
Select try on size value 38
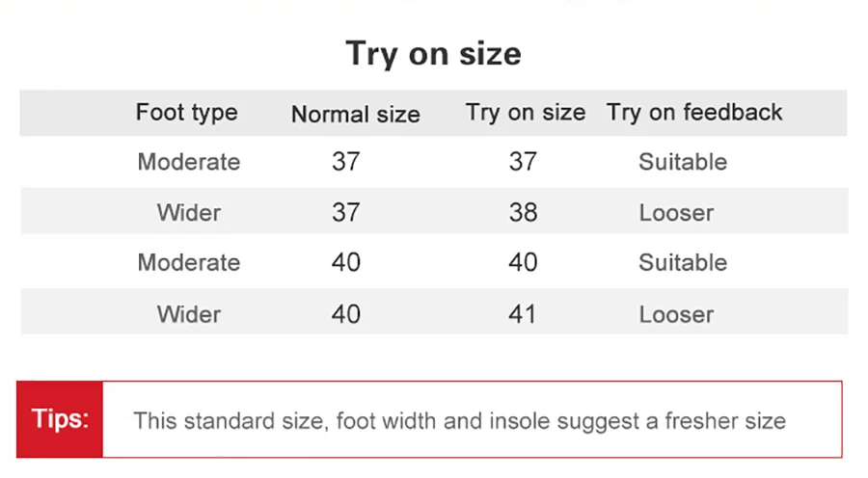[x=522, y=212]
